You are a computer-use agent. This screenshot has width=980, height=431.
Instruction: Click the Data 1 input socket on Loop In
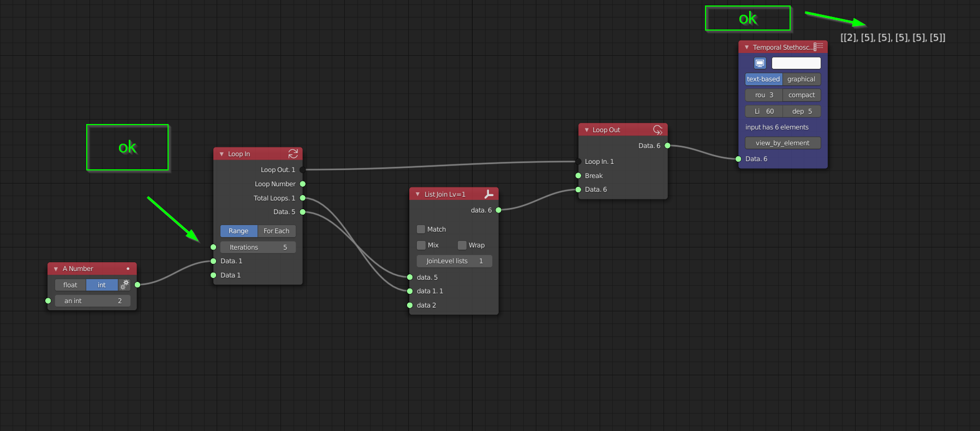point(213,275)
